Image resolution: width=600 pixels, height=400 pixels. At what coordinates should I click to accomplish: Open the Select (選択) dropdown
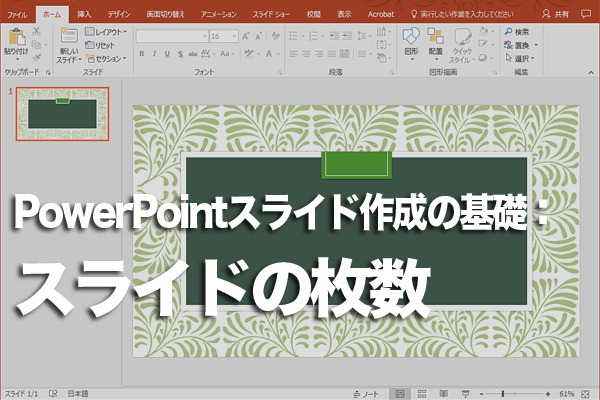click(520, 59)
